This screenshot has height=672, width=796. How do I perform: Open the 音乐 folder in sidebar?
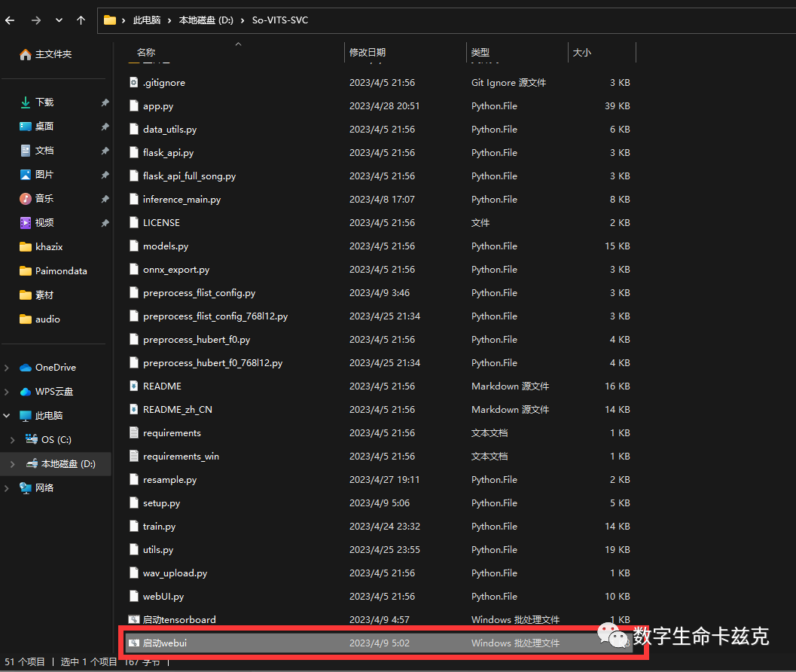(x=42, y=198)
